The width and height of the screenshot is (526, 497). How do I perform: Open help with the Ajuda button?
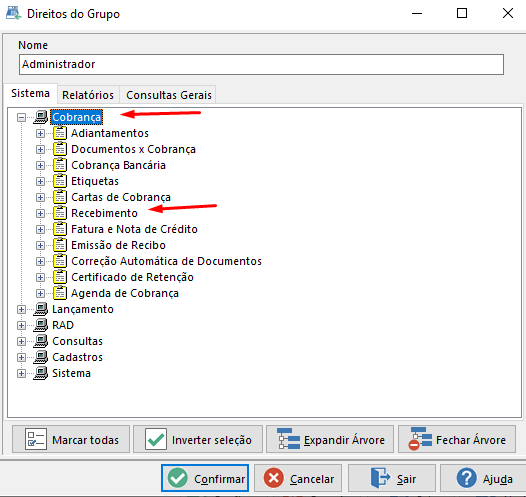click(483, 478)
